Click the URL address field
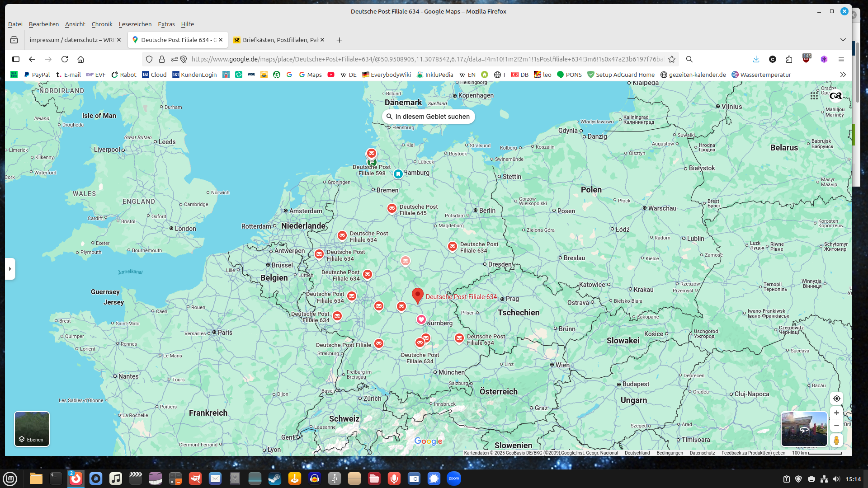This screenshot has height=488, width=868. point(427,59)
